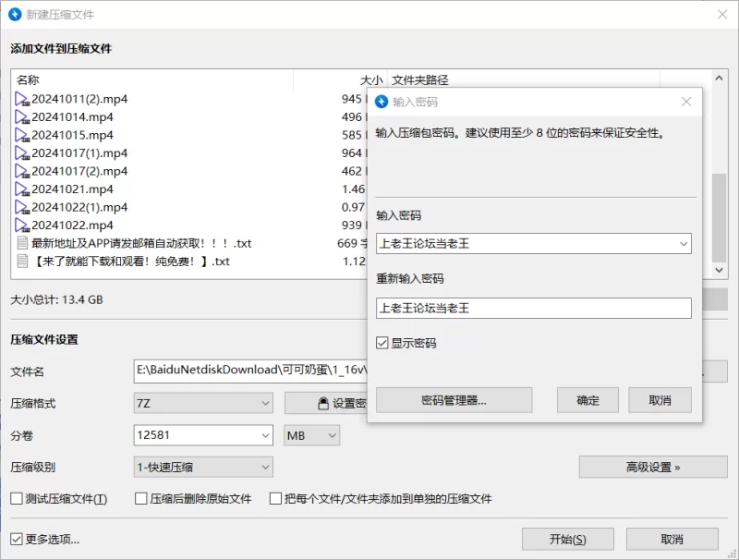739x560 pixels.
Task: Click the 设置密码 button
Action: (326, 404)
